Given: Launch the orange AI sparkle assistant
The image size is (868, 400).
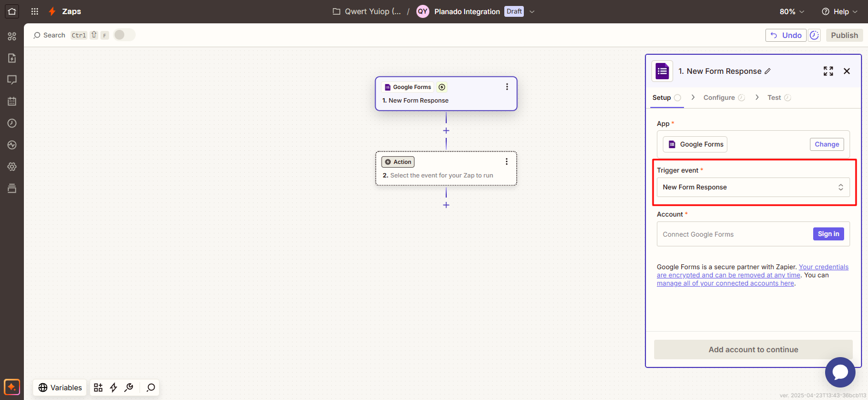Looking at the screenshot, I should [12, 387].
